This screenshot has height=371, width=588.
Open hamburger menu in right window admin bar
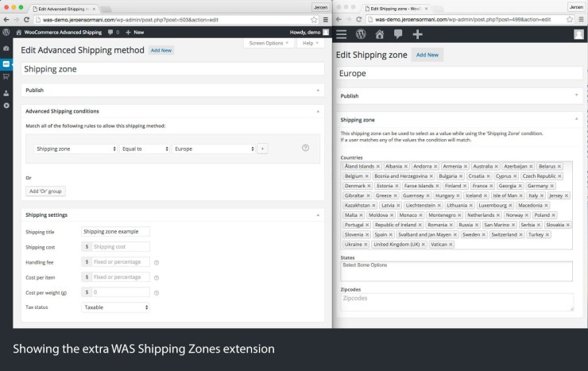point(341,34)
